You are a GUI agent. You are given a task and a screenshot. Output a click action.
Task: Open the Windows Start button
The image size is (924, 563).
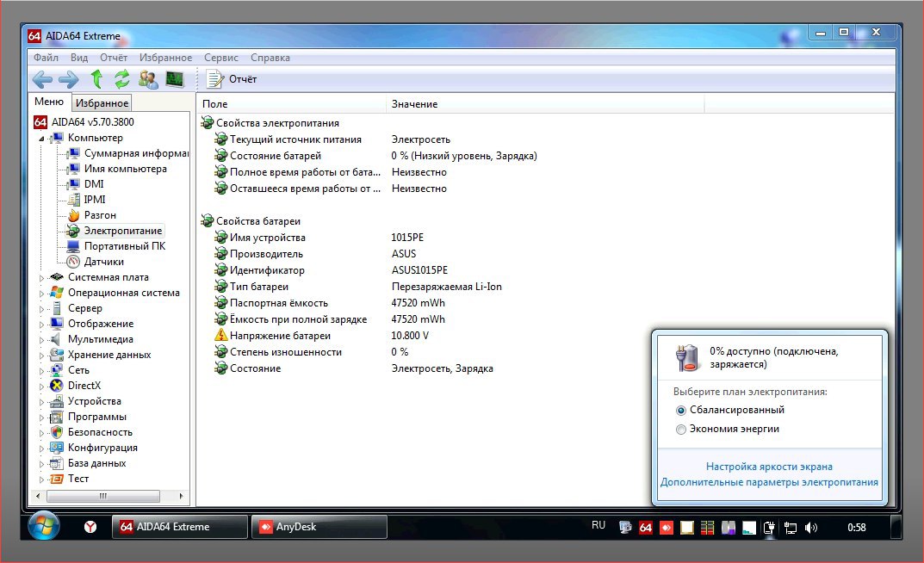(x=44, y=526)
